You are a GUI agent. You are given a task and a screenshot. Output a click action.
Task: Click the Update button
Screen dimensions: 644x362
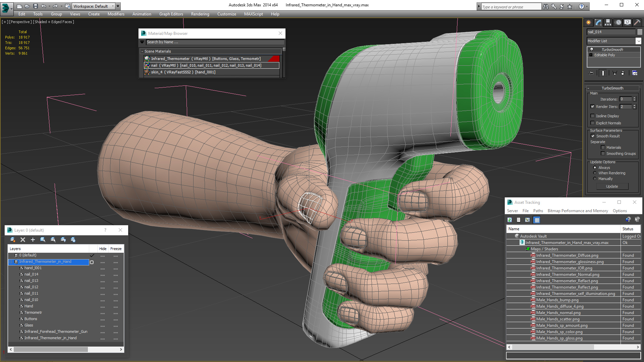pos(612,186)
